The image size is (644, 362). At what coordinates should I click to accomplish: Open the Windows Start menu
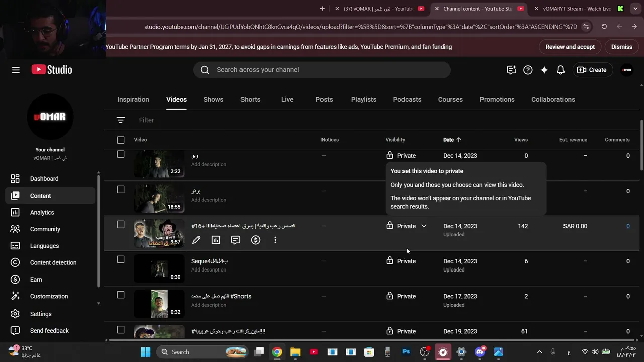pos(145,352)
